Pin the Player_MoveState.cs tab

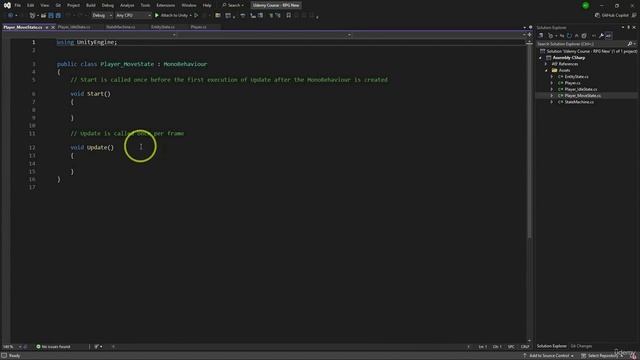47,27
